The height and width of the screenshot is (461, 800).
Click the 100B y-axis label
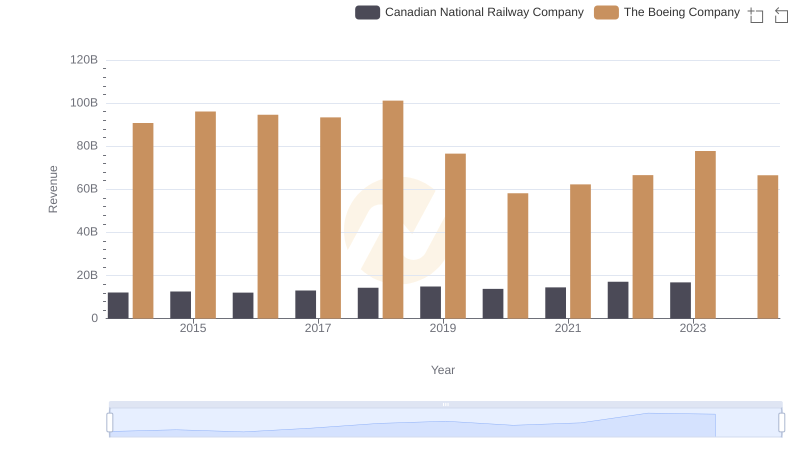pyautogui.click(x=84, y=103)
